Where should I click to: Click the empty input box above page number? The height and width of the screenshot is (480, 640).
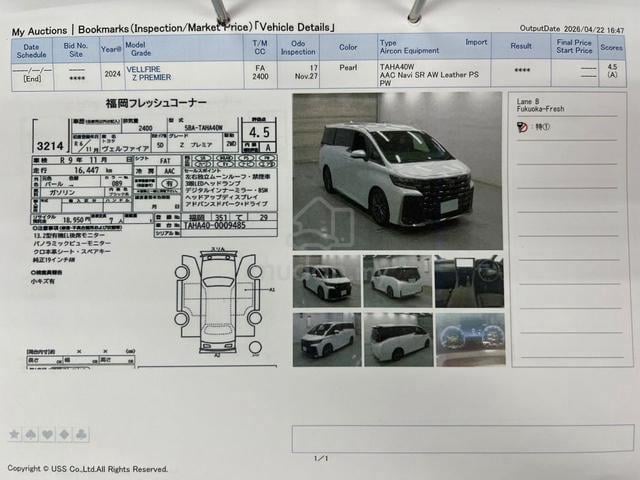[x=463, y=439]
